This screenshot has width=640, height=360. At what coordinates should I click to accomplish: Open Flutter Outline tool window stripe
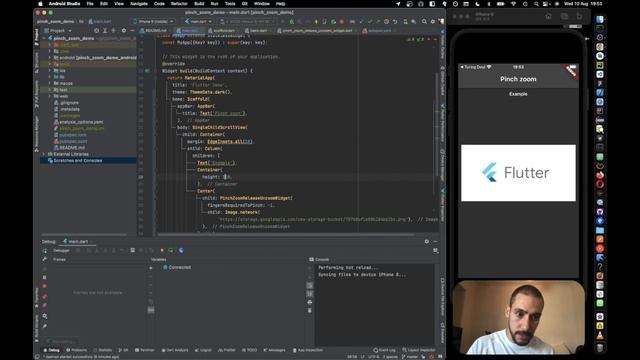442,45
